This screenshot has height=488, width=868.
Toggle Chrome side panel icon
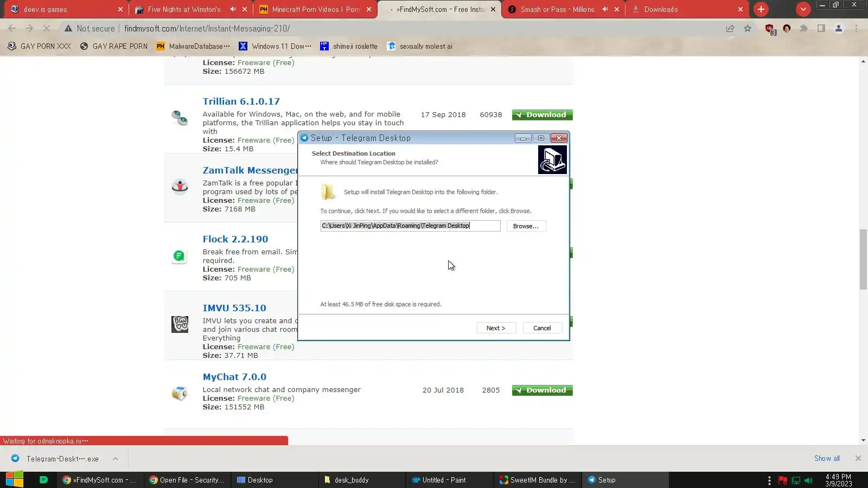click(821, 28)
